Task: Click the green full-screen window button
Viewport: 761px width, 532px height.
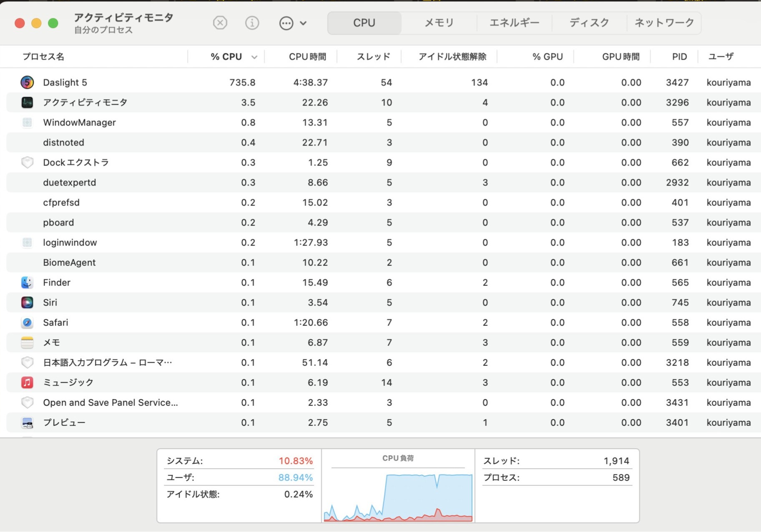Action: (x=53, y=23)
